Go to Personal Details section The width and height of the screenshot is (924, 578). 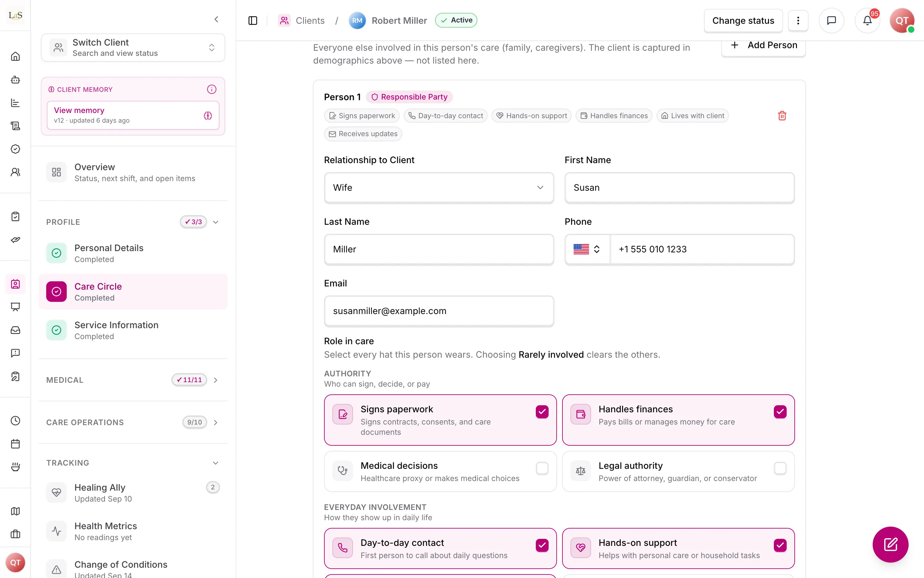(x=133, y=253)
